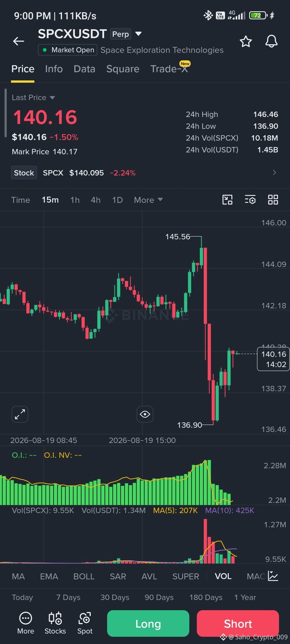The width and height of the screenshot is (290, 644).
Task: Open price alerts bell icon
Action: coord(271,41)
